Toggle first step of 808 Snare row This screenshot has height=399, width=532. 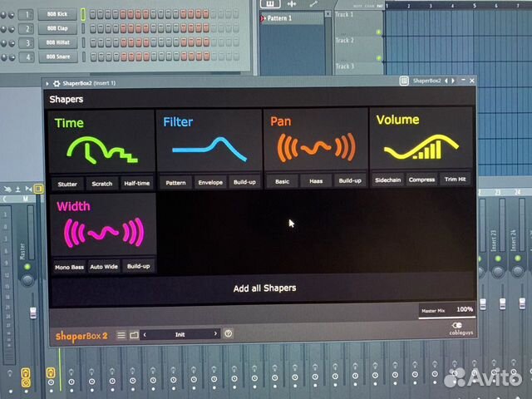pos(93,57)
